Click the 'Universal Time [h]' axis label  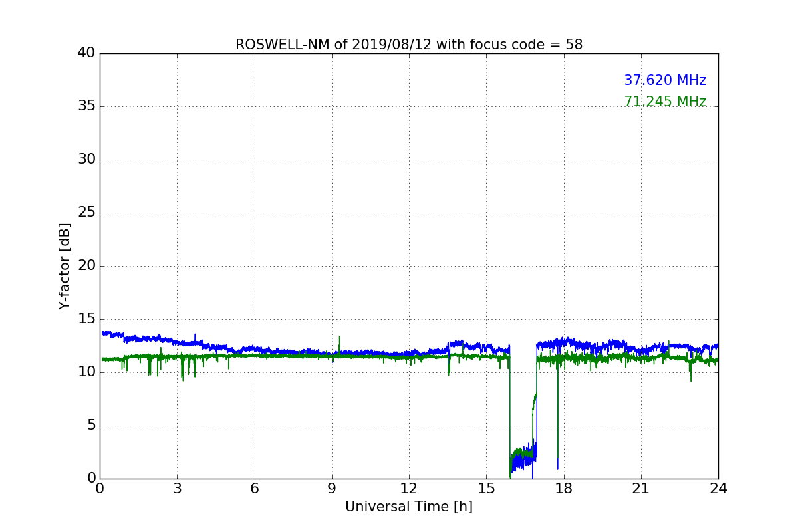point(409,507)
